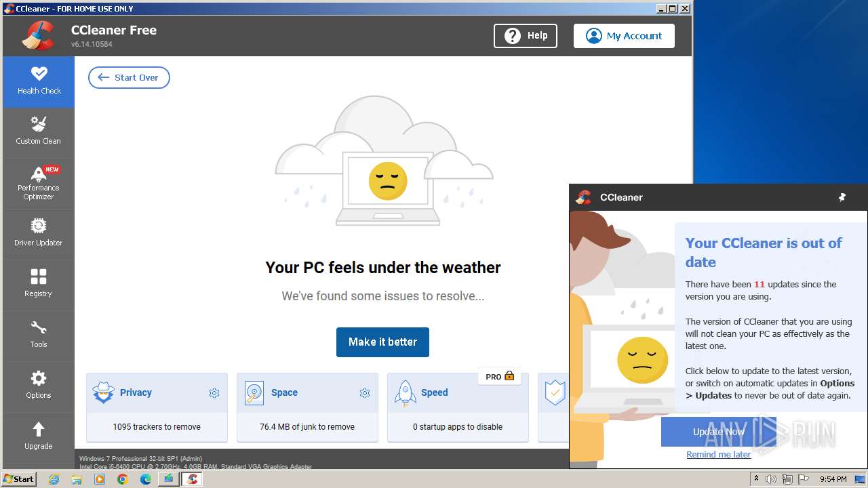Click the Remind me later link

tap(719, 455)
